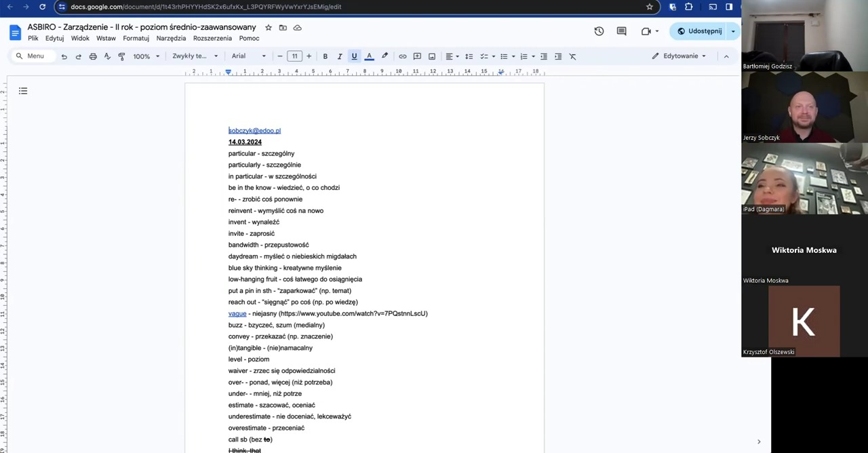The height and width of the screenshot is (453, 868).
Task: Reload the page in the browser
Action: (x=42, y=7)
